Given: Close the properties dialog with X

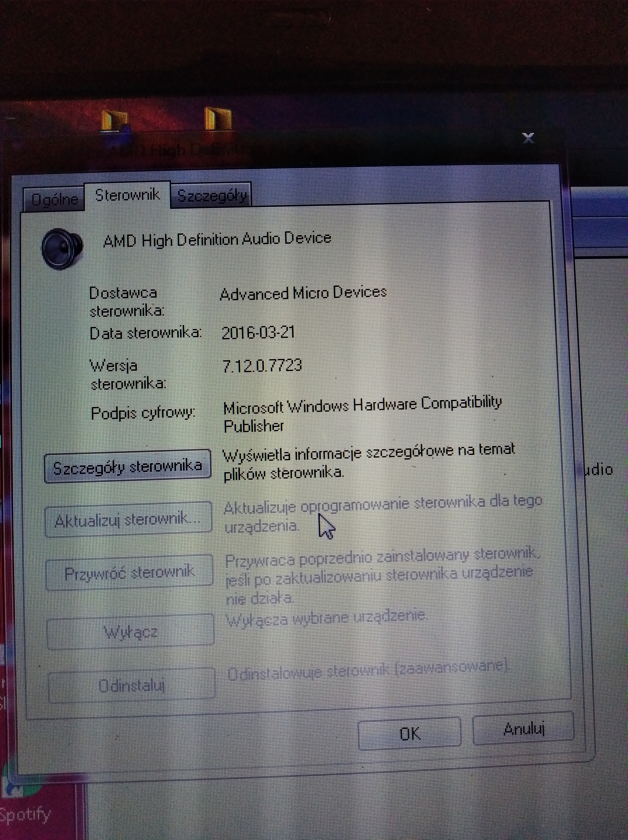Looking at the screenshot, I should [528, 138].
